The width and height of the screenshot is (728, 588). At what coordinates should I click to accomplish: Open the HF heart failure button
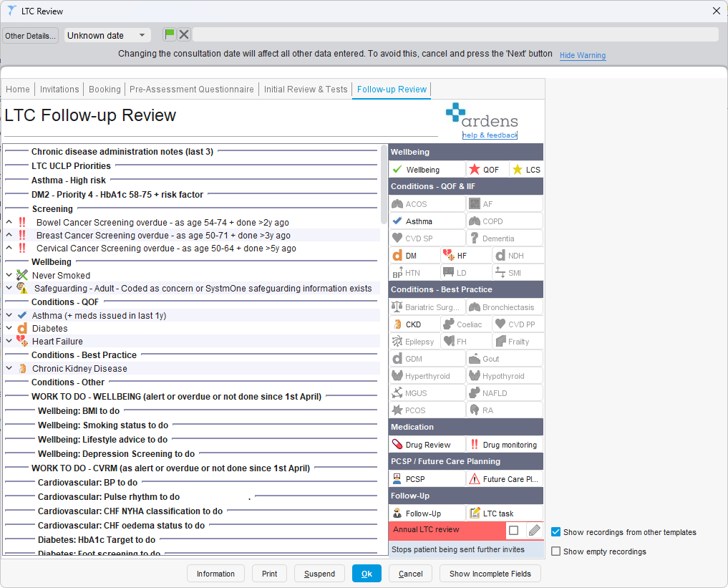pos(466,256)
